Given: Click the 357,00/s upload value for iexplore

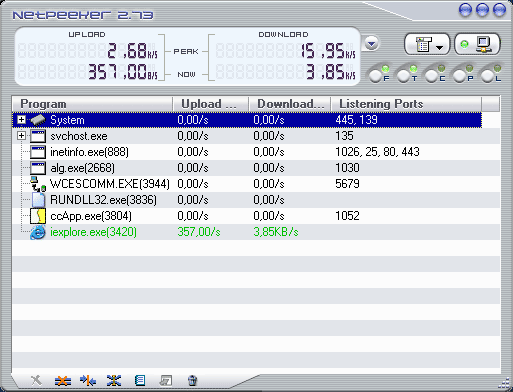Looking at the screenshot, I should pyautogui.click(x=199, y=232).
